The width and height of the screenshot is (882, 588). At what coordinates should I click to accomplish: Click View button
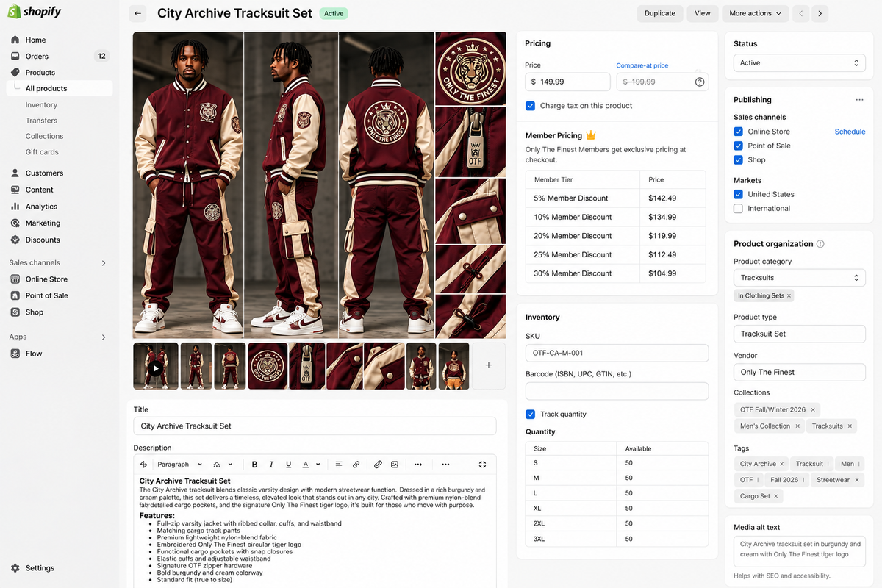tap(703, 13)
